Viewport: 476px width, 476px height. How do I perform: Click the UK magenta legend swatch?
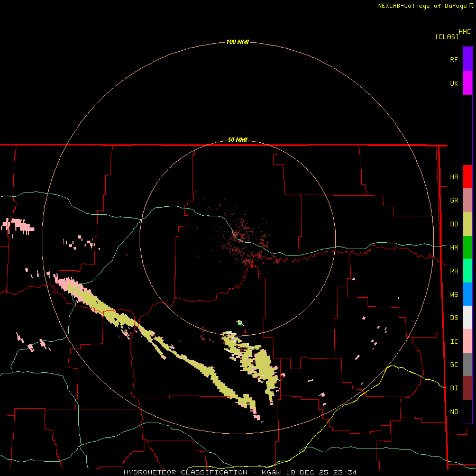coord(467,83)
